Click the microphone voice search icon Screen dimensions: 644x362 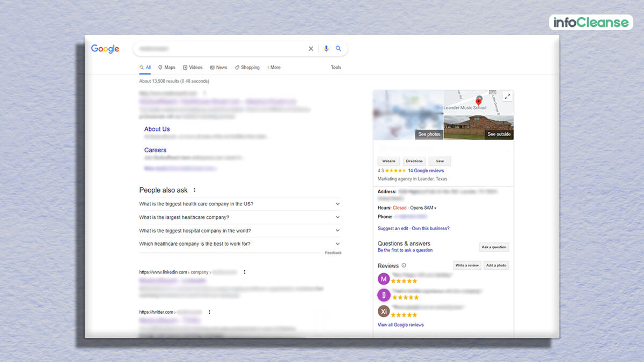[x=326, y=48]
